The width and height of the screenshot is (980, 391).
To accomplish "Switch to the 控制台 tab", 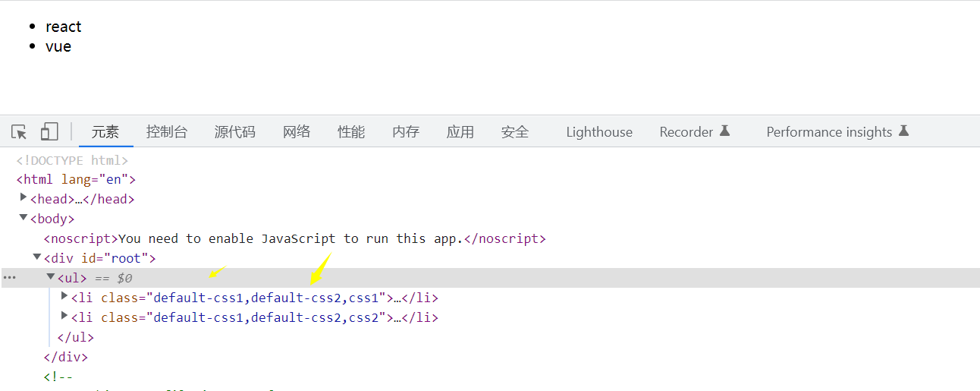I will 167,132.
